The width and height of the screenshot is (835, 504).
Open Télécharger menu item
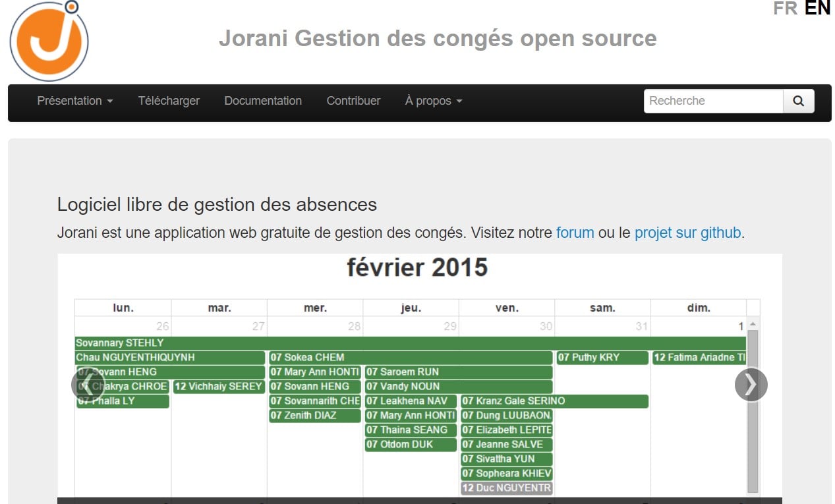[x=169, y=101]
